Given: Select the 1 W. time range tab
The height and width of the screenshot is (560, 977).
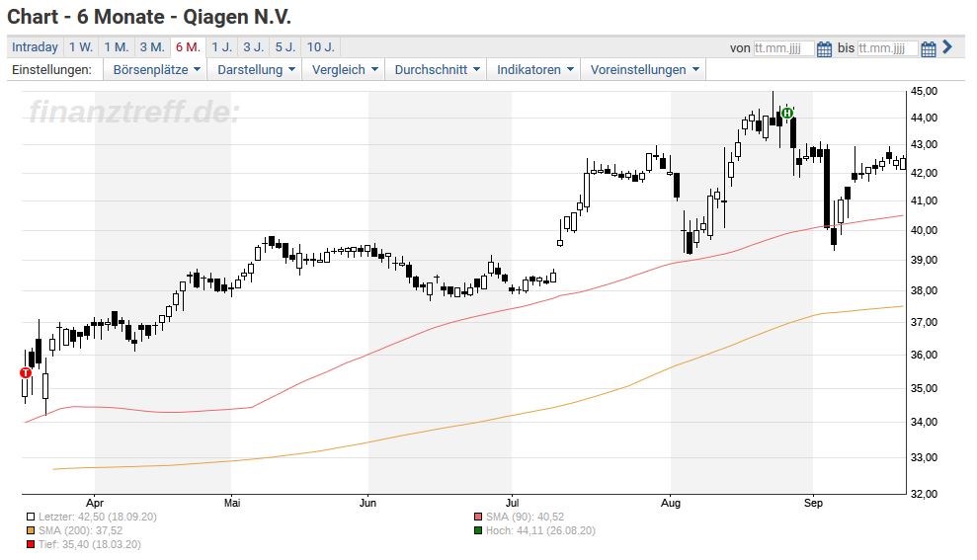Looking at the screenshot, I should pyautogui.click(x=81, y=47).
